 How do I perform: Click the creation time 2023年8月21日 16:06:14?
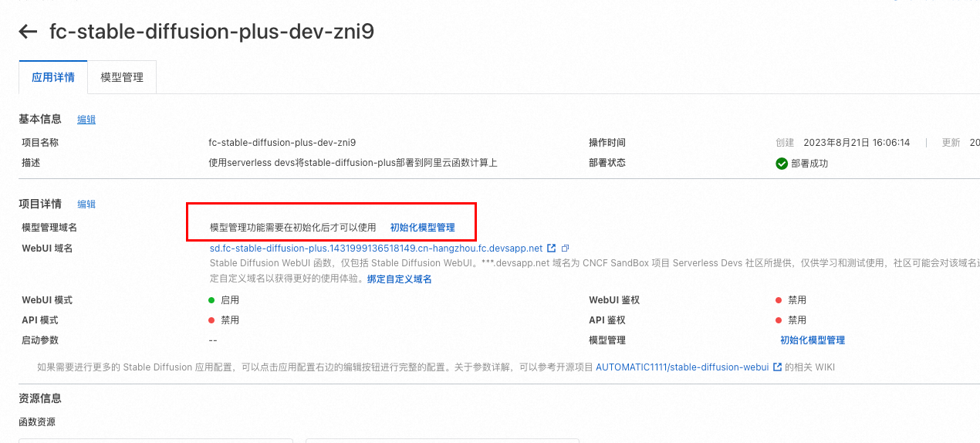pos(857,143)
